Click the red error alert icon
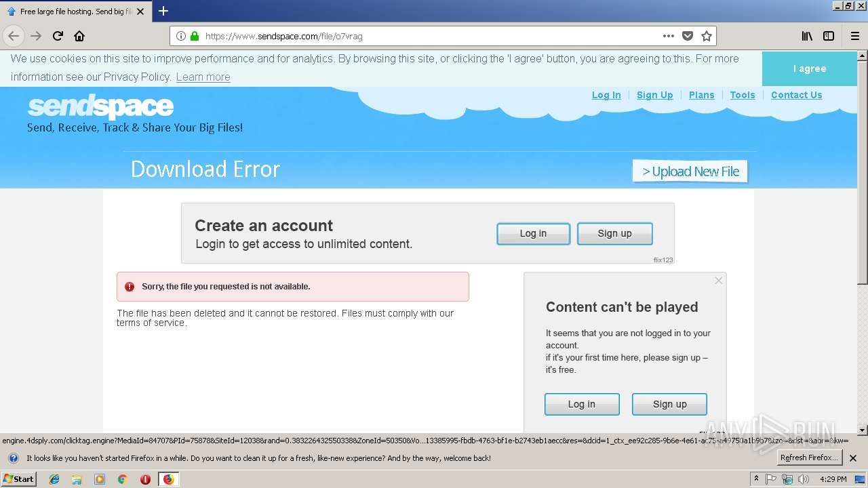The height and width of the screenshot is (488, 868). [x=130, y=287]
